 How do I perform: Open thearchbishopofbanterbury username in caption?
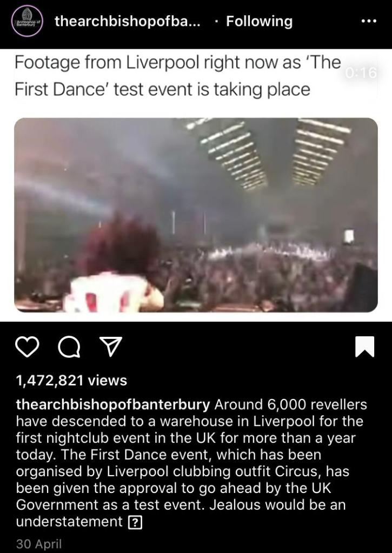pos(113,404)
